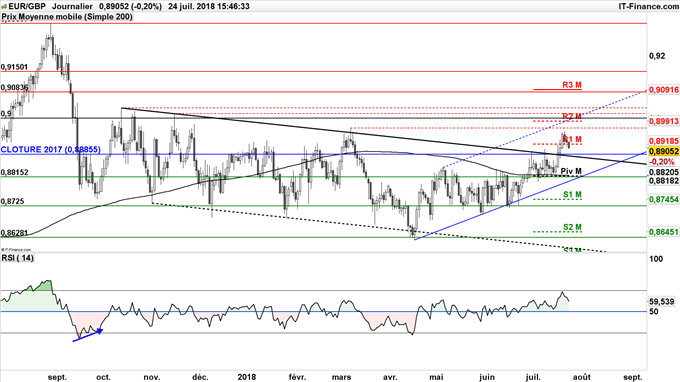Screen dimensions: 680x382
Task: Click the 0,88205 price axis value
Action: click(664, 172)
